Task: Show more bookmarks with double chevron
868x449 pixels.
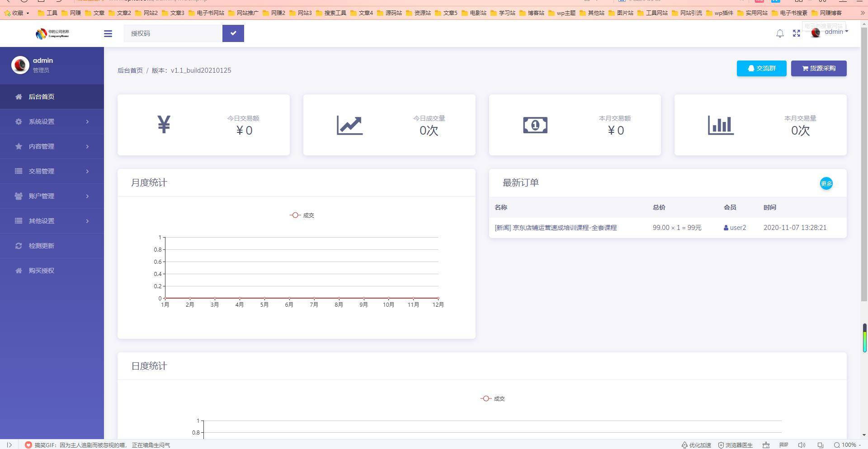Action: [x=862, y=13]
